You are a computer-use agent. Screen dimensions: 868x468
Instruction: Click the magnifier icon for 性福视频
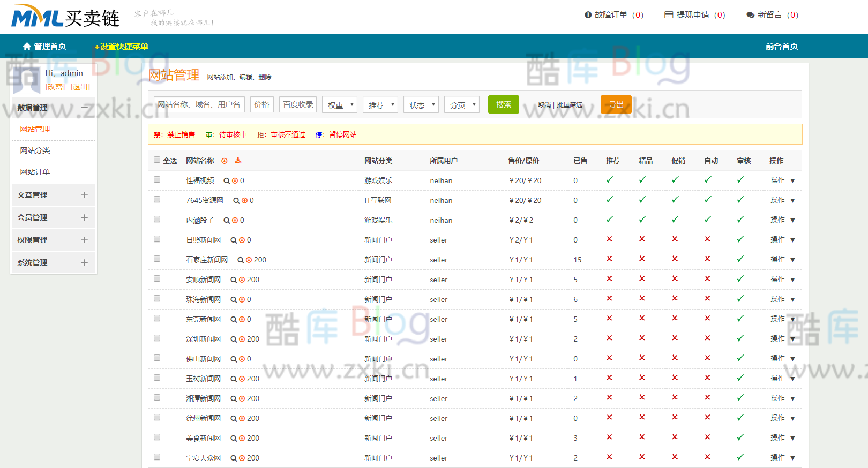point(227,181)
